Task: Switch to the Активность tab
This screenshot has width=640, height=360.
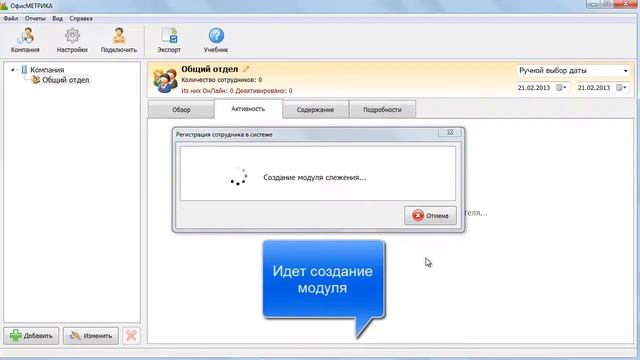Action: (248, 109)
